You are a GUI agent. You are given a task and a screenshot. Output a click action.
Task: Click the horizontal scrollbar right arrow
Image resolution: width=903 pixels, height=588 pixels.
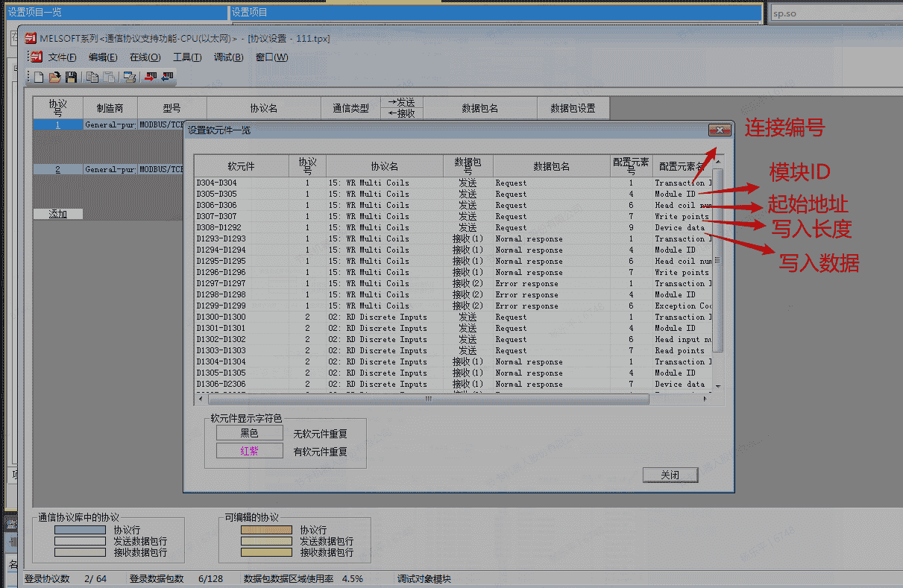[x=705, y=399]
